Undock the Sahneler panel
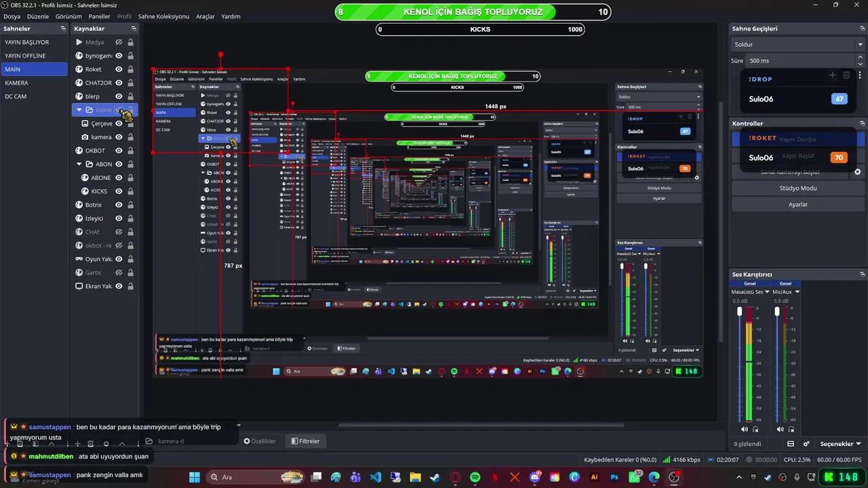 (63, 28)
